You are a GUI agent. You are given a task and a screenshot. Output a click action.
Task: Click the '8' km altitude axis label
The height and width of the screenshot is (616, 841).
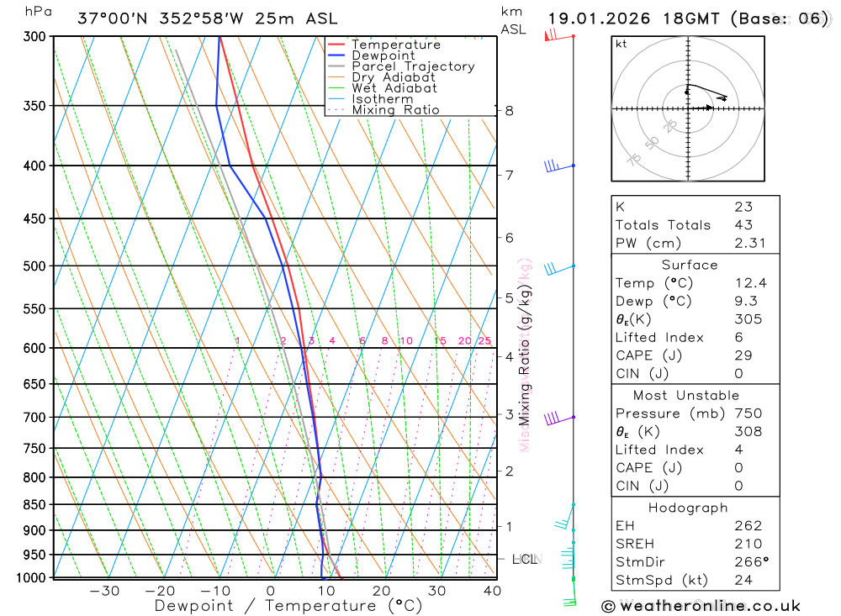click(510, 111)
